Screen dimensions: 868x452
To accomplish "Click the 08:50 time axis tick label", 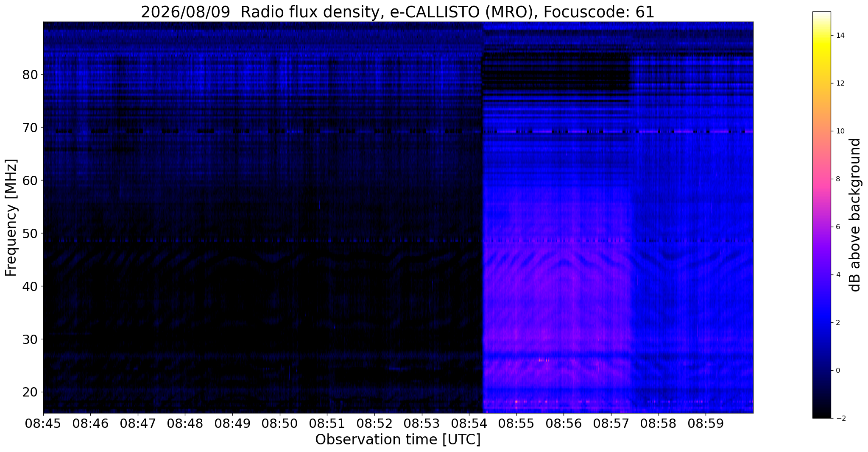I will [280, 424].
